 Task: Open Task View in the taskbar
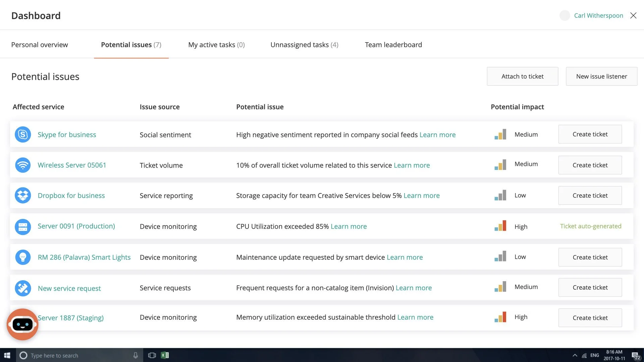pos(152,355)
